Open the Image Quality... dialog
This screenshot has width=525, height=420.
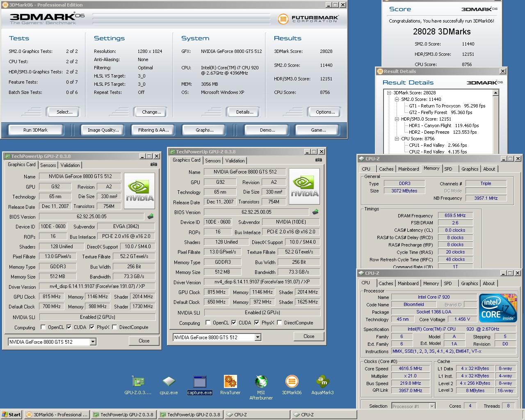point(103,130)
